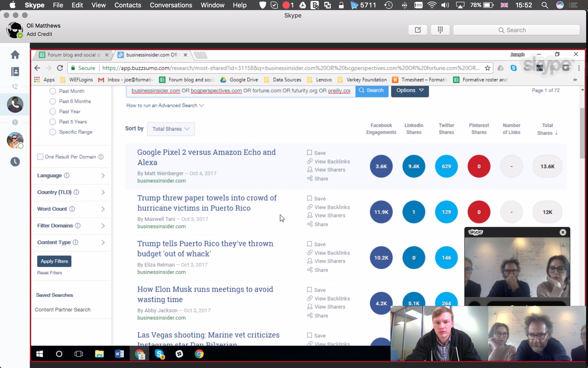This screenshot has width=588, height=368.
Task: Click the 9.4K LinkedIn shares circle
Action: pos(414,166)
